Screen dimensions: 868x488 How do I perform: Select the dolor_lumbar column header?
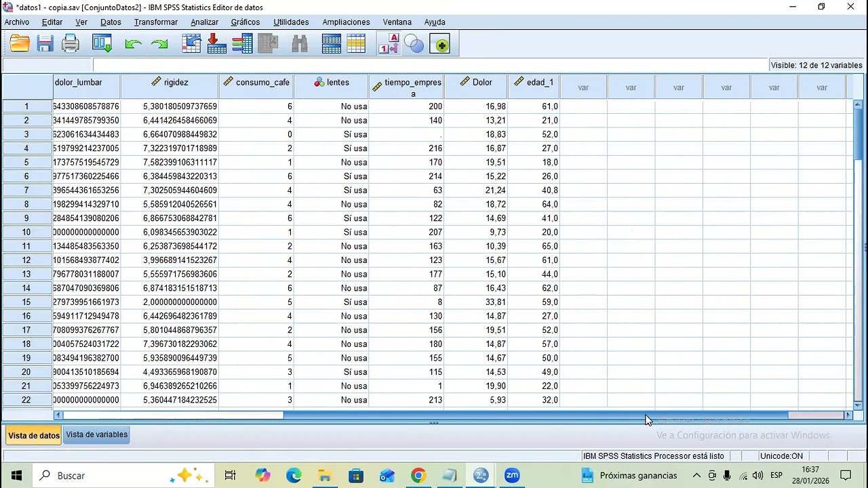[87, 87]
